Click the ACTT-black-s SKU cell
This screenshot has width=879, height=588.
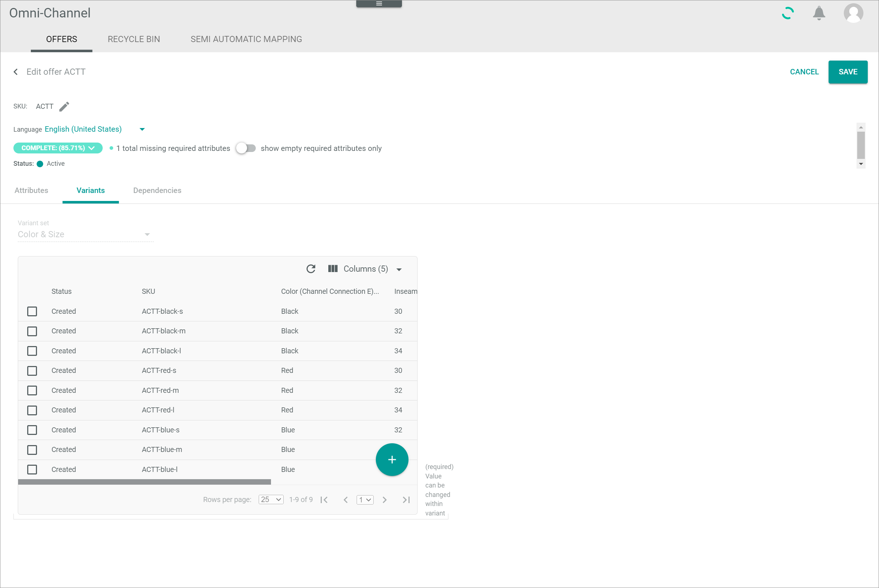pyautogui.click(x=163, y=311)
